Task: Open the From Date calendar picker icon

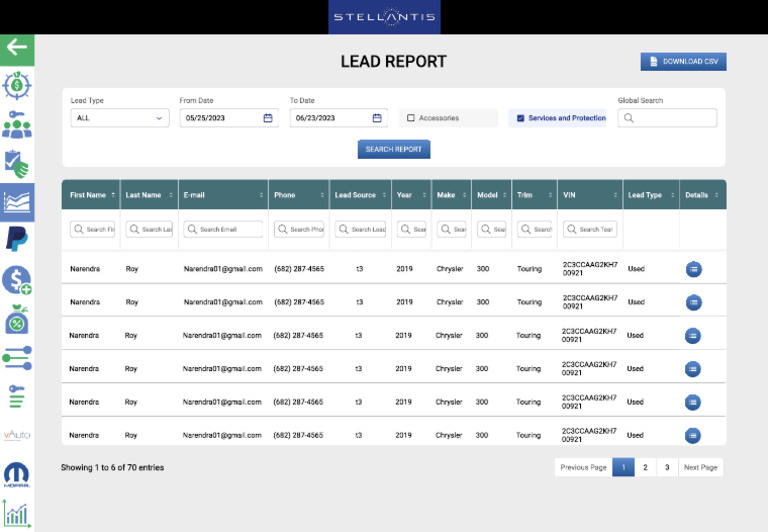Action: [268, 118]
